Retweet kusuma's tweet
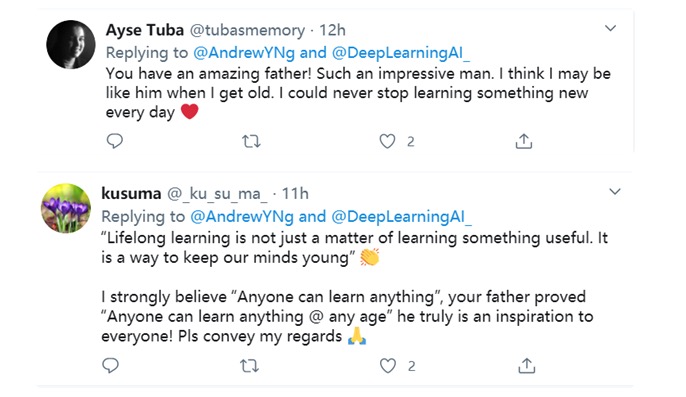Viewport: 686px width, 397px height. tap(249, 365)
